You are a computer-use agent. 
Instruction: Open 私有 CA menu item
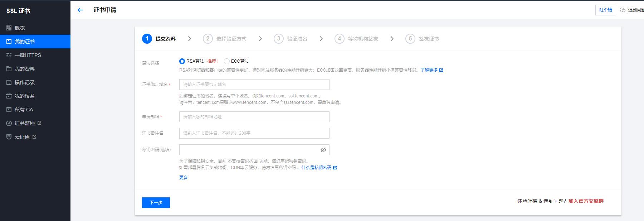[35, 110]
